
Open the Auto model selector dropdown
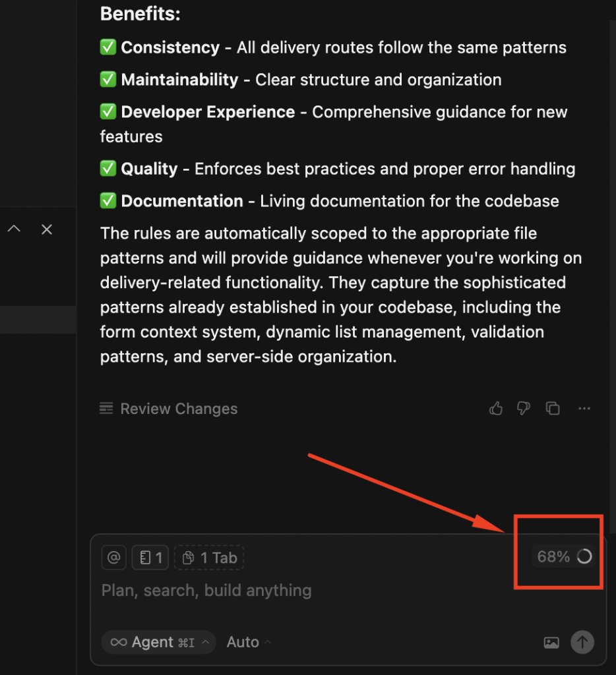click(249, 642)
